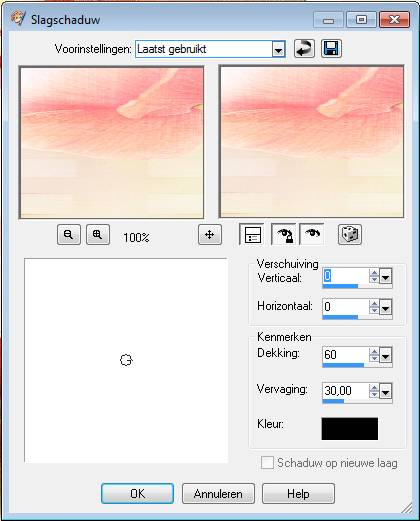
Task: Expand the Vervaging value slider dropdown
Action: point(386,392)
